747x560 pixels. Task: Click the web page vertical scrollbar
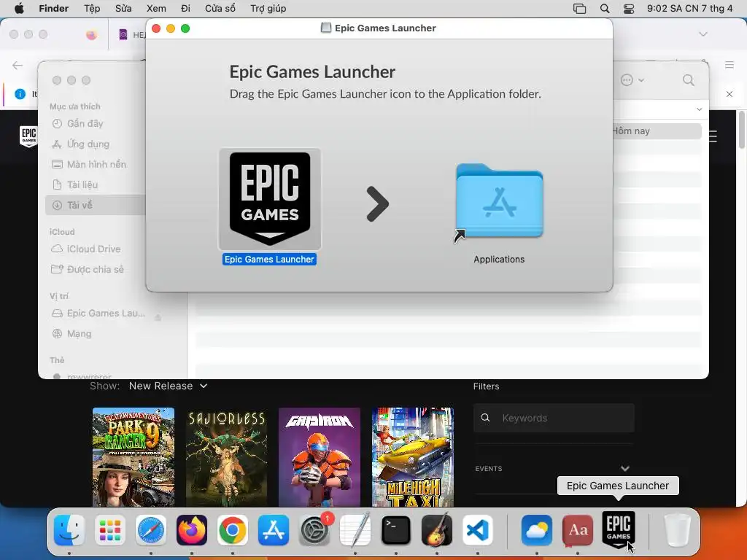[742, 130]
